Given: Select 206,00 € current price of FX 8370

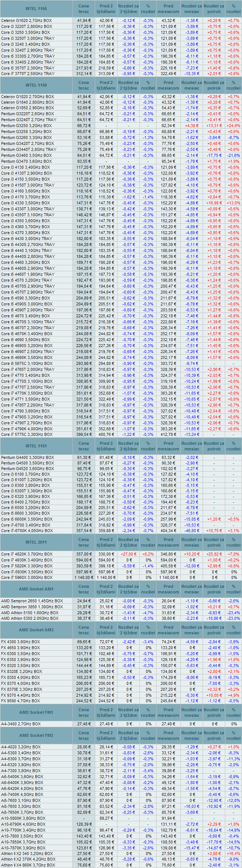Looking at the screenshot, I should (x=84, y=683).
